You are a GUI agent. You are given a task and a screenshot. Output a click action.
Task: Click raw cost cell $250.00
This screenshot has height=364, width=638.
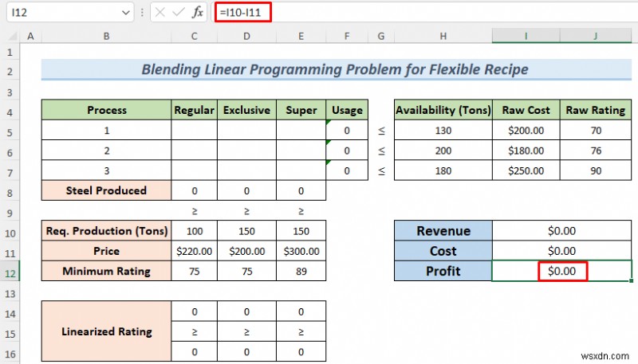point(526,170)
